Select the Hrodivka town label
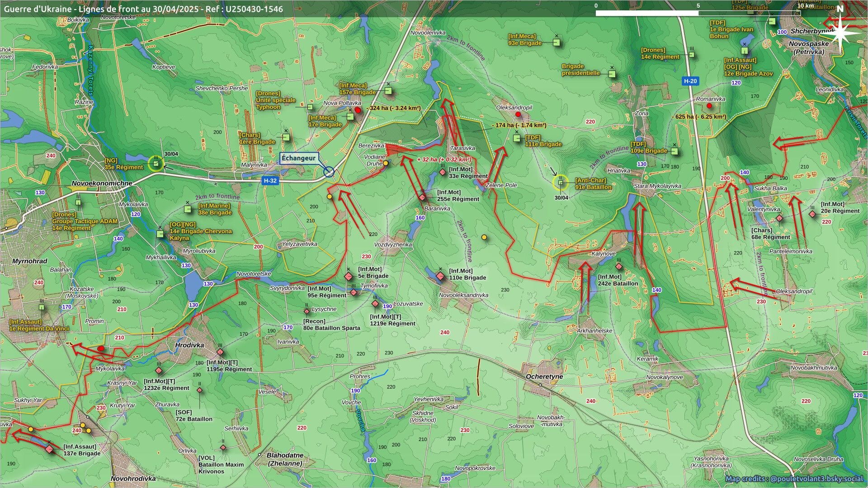This screenshot has height=488, width=868. click(189, 345)
